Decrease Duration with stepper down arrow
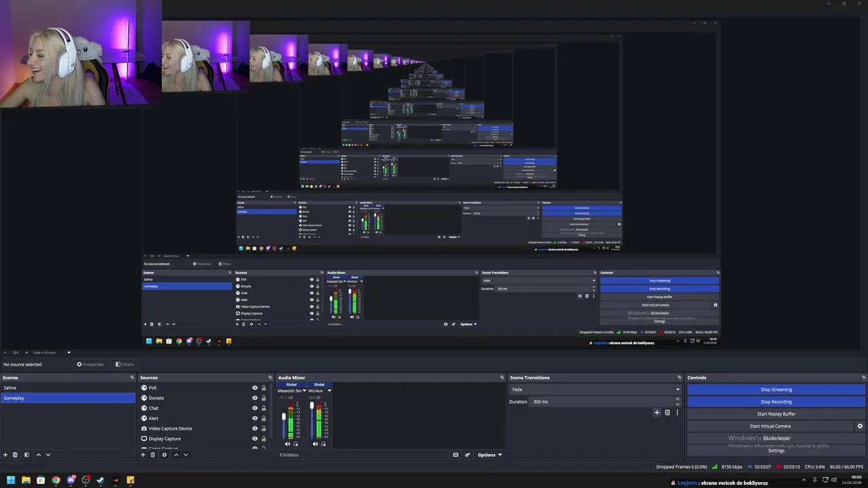 [677, 404]
